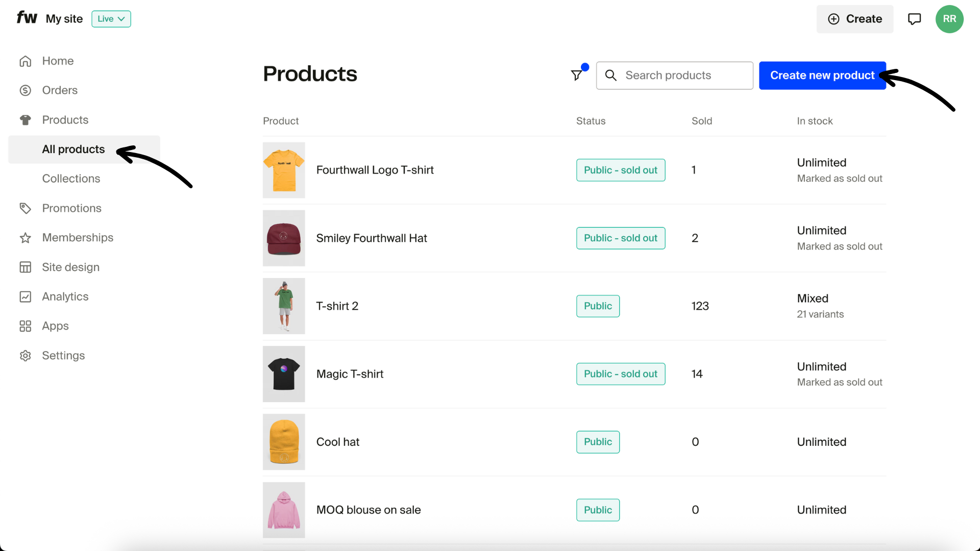This screenshot has width=980, height=551.
Task: Click Mixed 21 variants stock cell
Action: pos(820,306)
